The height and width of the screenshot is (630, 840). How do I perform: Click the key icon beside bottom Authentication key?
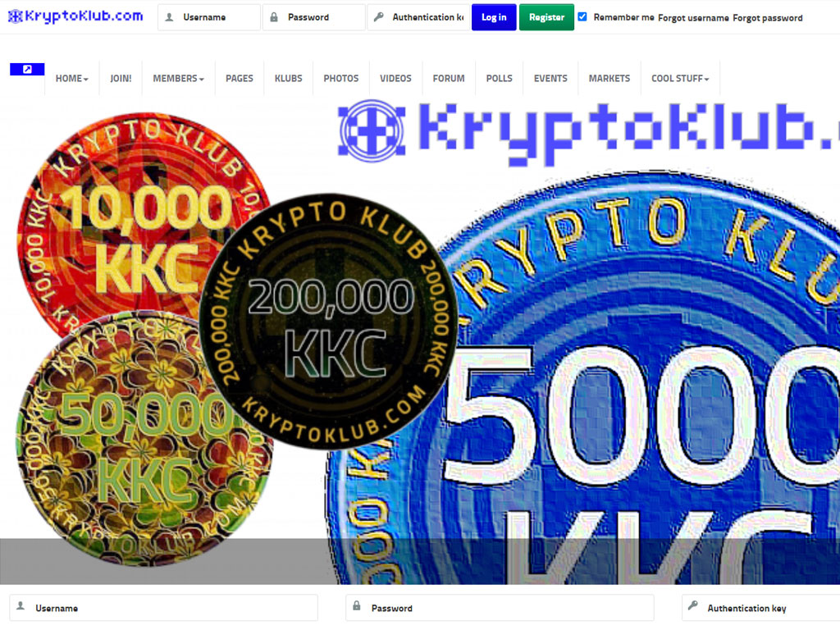[x=692, y=606]
